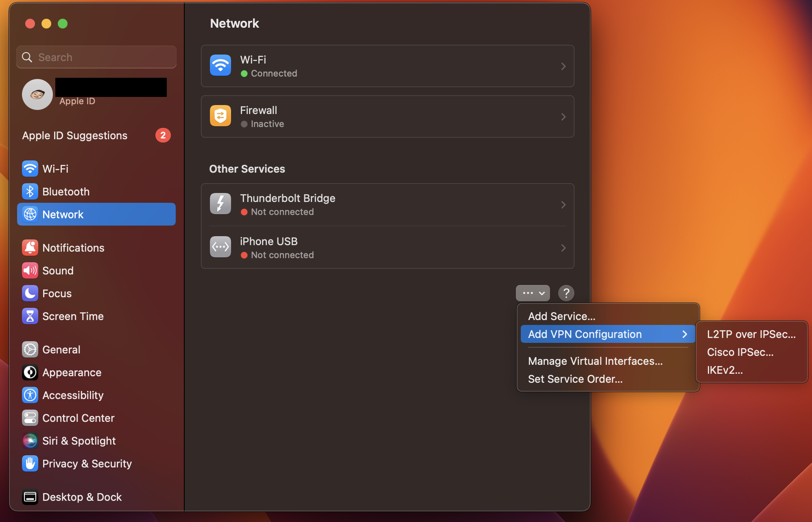The width and height of the screenshot is (812, 522).
Task: Minimize the System Settings window
Action: pyautogui.click(x=46, y=23)
